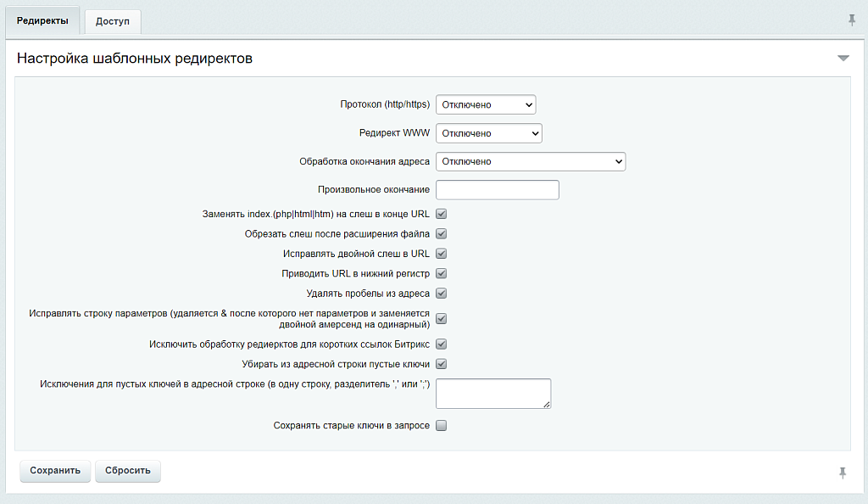
Task: Click the pin icon at the top right
Action: coord(852,17)
